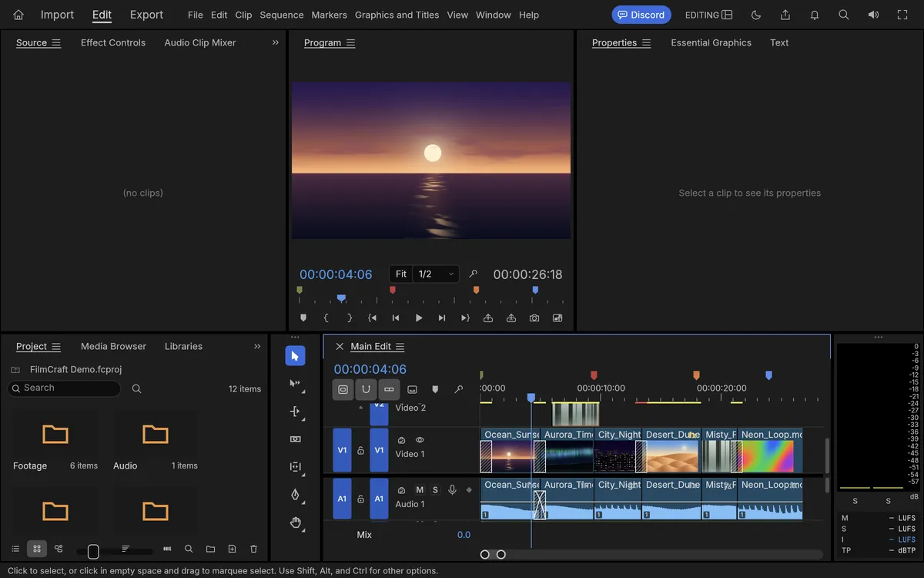Switch Project panel to icon view
Screen dimensions: 924x578
tap(37, 549)
